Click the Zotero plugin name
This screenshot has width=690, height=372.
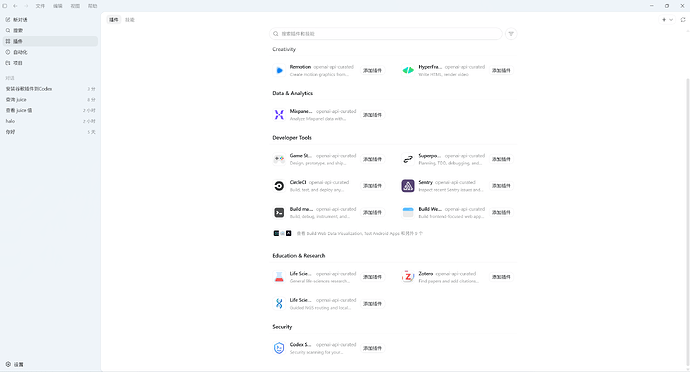pos(426,274)
